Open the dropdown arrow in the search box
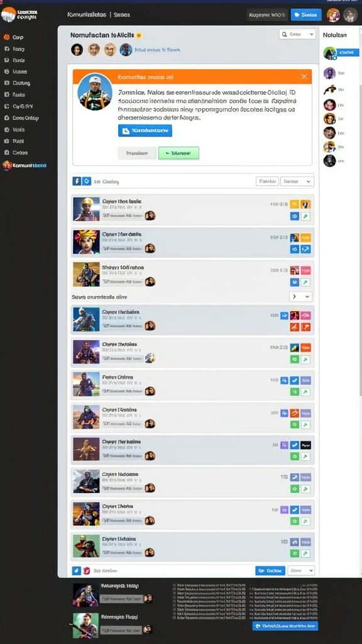 [x=311, y=35]
